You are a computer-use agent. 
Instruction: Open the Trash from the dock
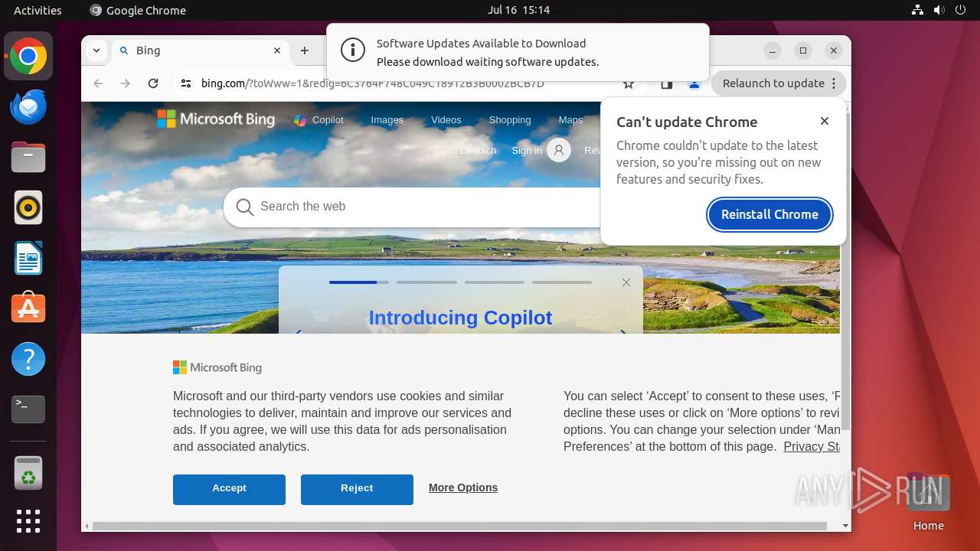pyautogui.click(x=28, y=473)
